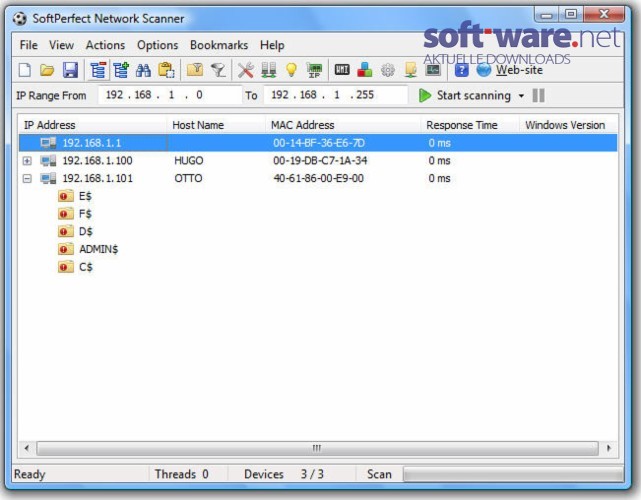The image size is (641, 500).
Task: Click the SoftPerfect app title icon
Action: [19, 18]
